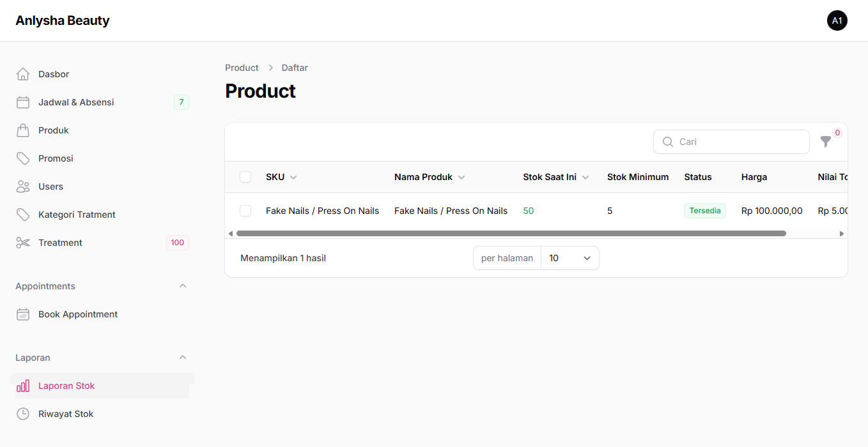Screen dimensions: 868x447
Task: Open the per halaman dropdown
Action: pyautogui.click(x=570, y=258)
